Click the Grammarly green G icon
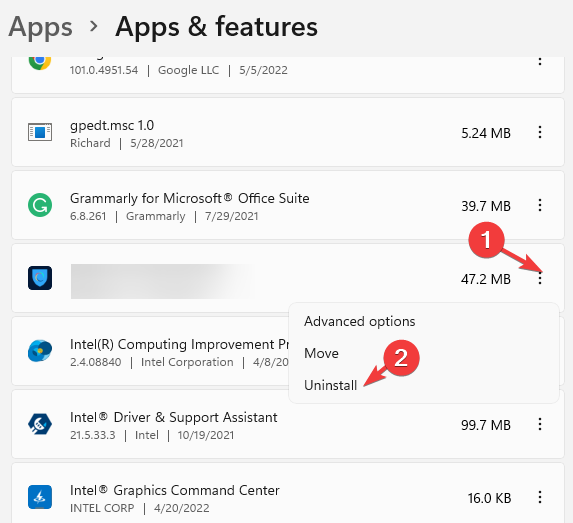The width and height of the screenshot is (573, 523). point(40,205)
